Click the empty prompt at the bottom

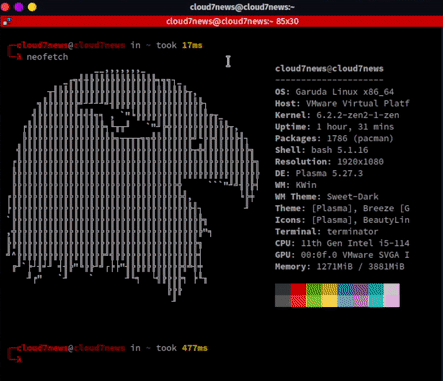(20, 360)
